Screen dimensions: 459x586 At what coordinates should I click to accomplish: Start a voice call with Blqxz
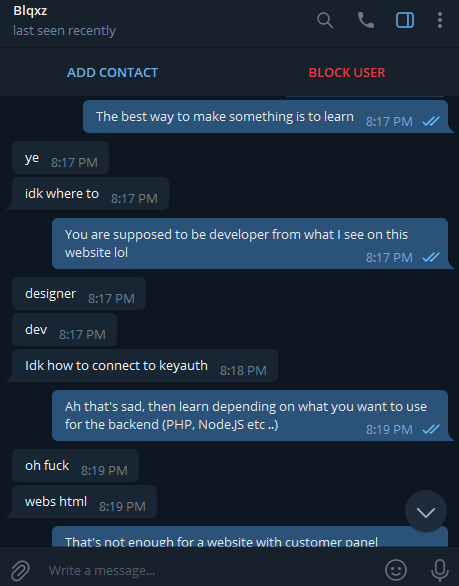pos(365,20)
